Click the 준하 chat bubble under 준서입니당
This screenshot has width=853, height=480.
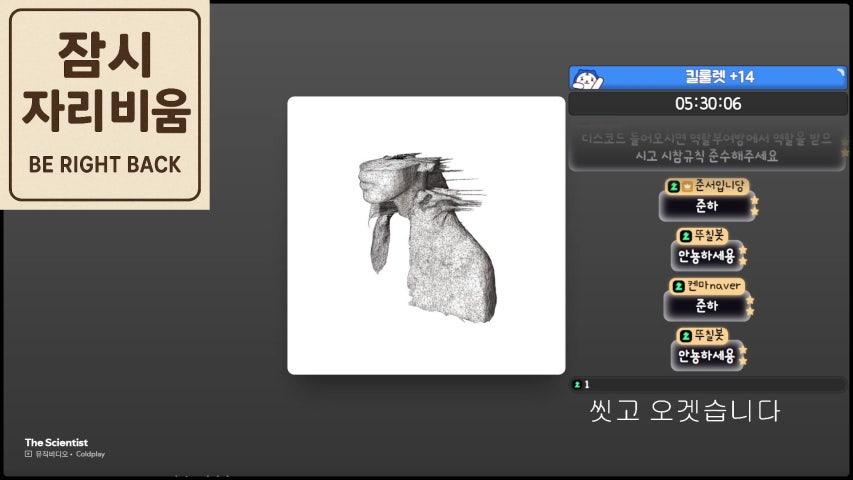[x=707, y=206]
